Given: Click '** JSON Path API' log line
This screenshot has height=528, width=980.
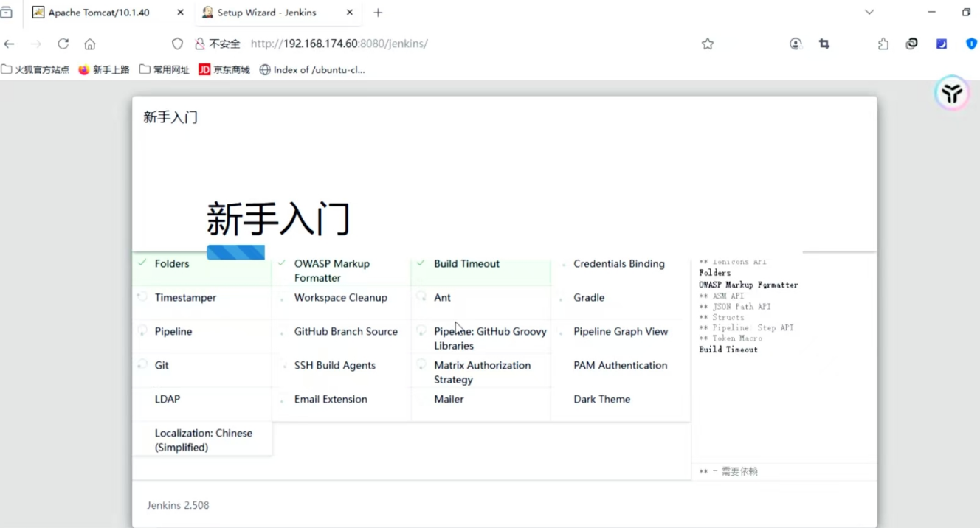Looking at the screenshot, I should [x=735, y=306].
